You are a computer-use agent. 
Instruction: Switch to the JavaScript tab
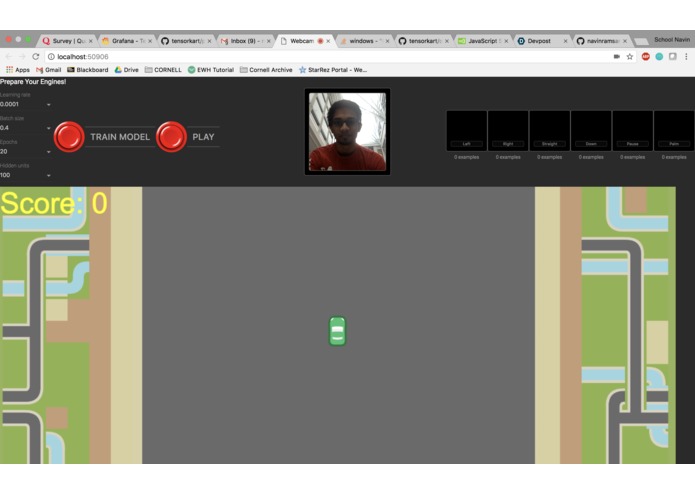click(483, 41)
